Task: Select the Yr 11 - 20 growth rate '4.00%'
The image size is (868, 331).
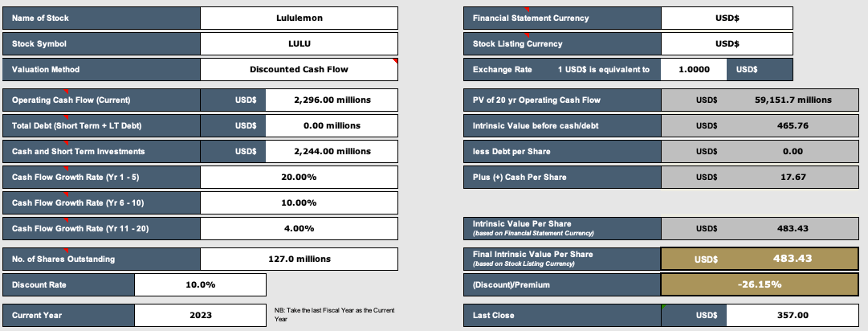Action: click(299, 228)
